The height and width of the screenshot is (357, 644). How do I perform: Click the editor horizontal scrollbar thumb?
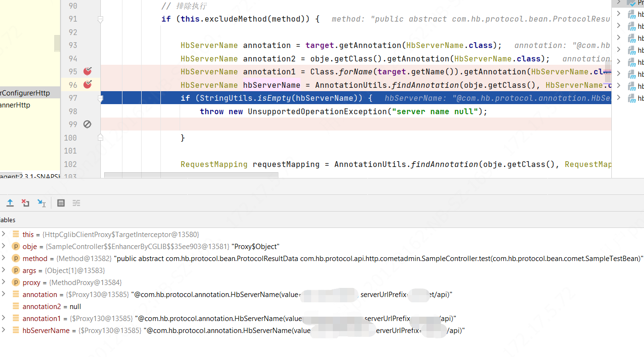(191, 175)
